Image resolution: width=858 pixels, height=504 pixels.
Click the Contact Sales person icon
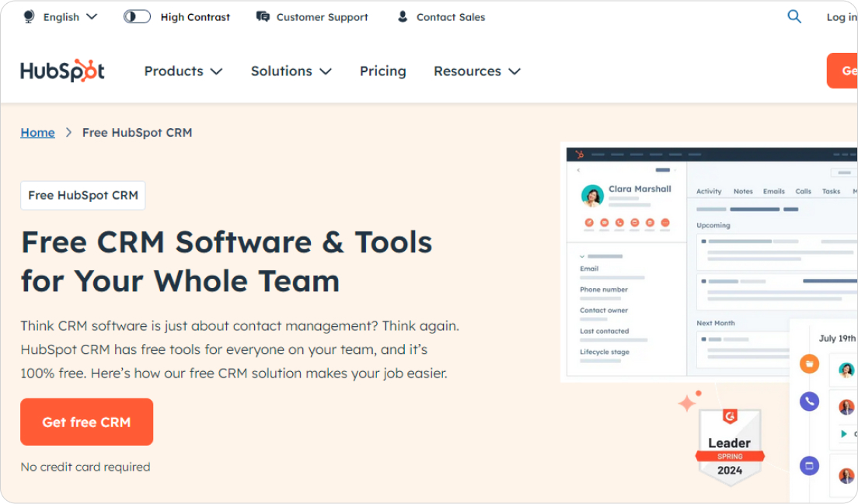pos(403,17)
